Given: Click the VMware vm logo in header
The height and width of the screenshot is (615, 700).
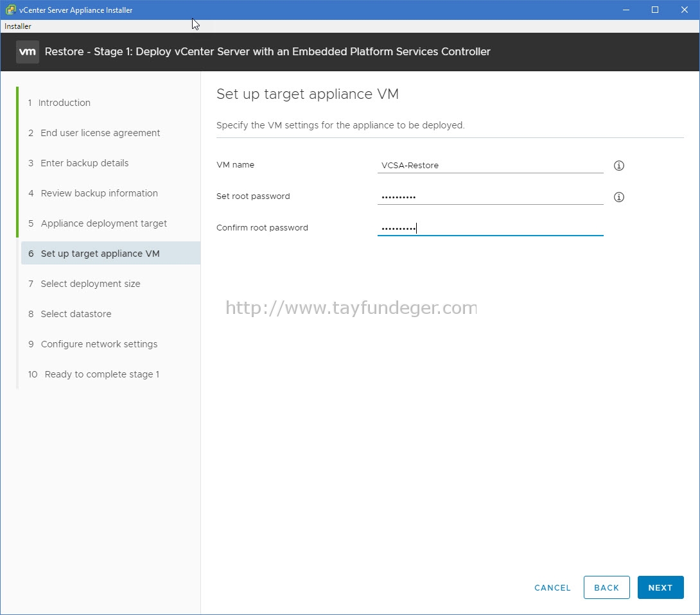Looking at the screenshot, I should [28, 52].
